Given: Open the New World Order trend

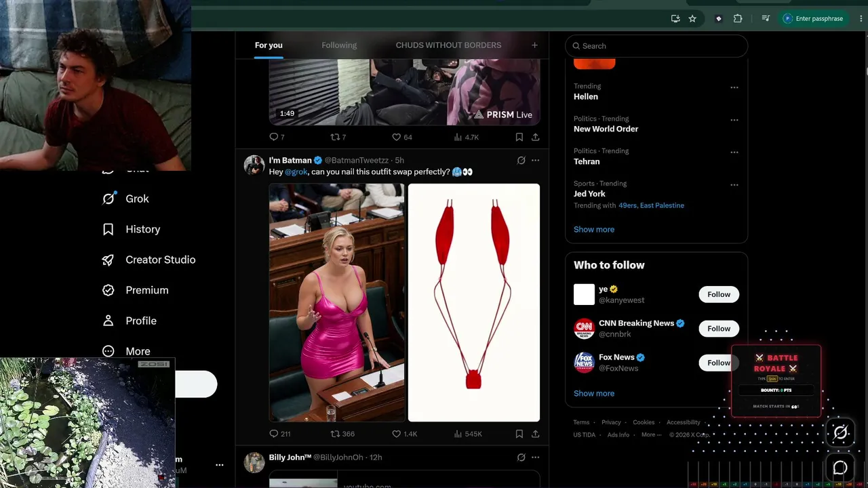Looking at the screenshot, I should 606,129.
